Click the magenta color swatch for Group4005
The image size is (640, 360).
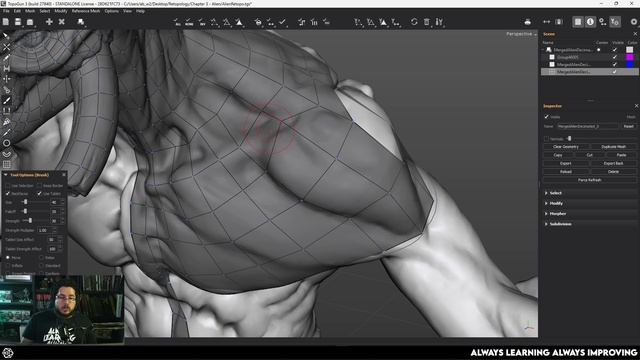630,57
